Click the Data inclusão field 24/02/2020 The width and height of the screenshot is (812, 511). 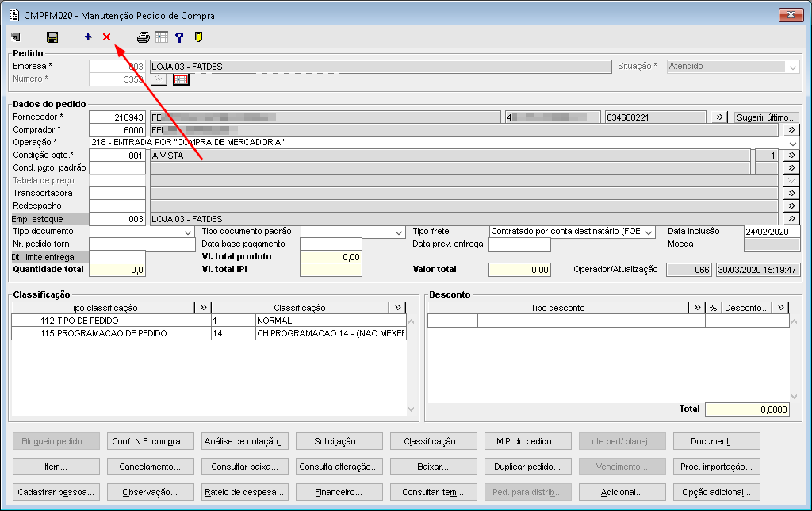(x=772, y=232)
